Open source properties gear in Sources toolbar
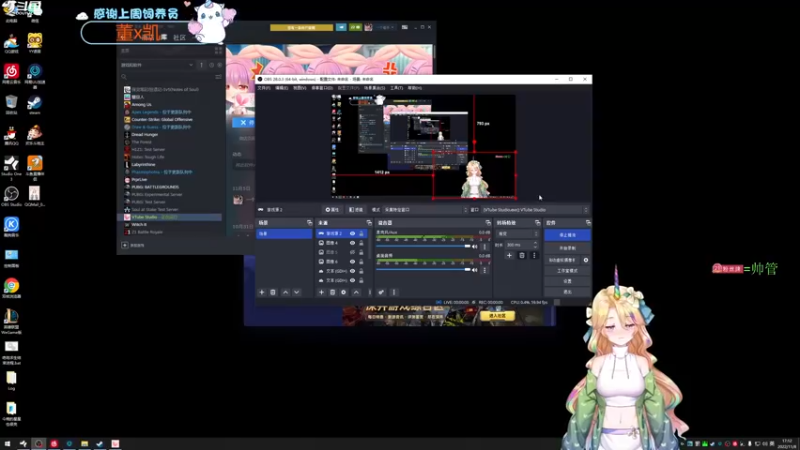The height and width of the screenshot is (450, 800). pyautogui.click(x=344, y=292)
